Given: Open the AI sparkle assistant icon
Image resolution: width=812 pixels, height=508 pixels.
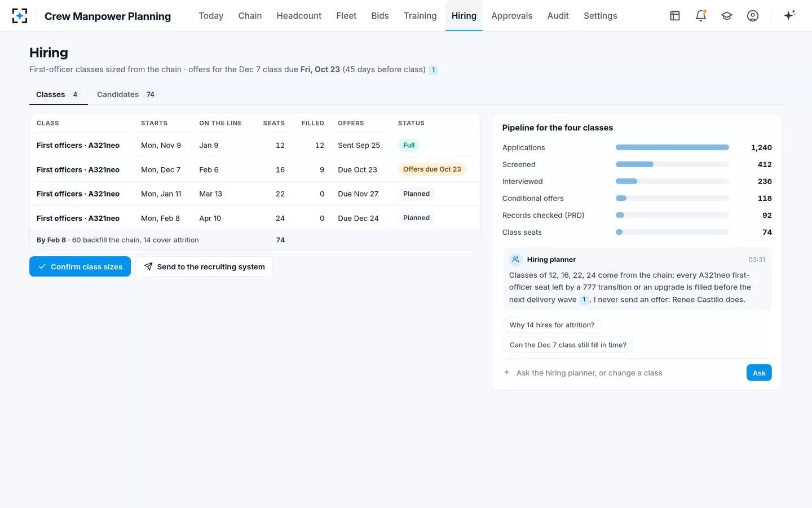Looking at the screenshot, I should point(789,15).
